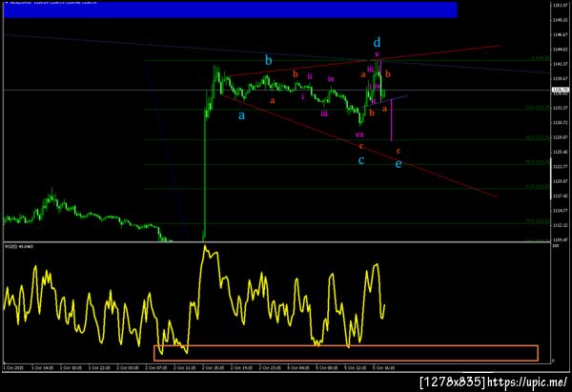Select the upper red rising trendline
572x392 pixels.
[x=363, y=61]
